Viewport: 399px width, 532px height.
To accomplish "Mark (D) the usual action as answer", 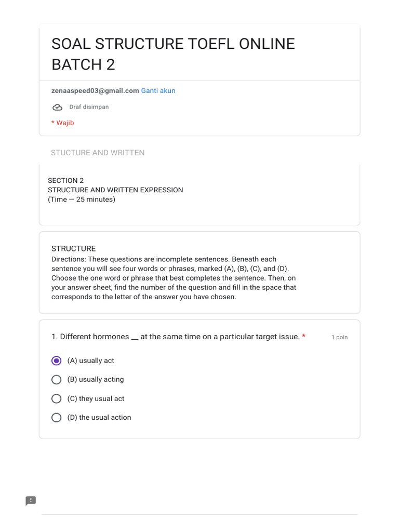I will click(57, 417).
